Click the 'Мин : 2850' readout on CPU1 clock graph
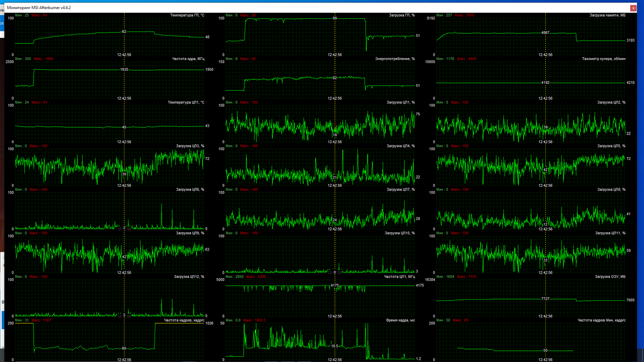This screenshot has width=644, height=362. pyautogui.click(x=235, y=277)
